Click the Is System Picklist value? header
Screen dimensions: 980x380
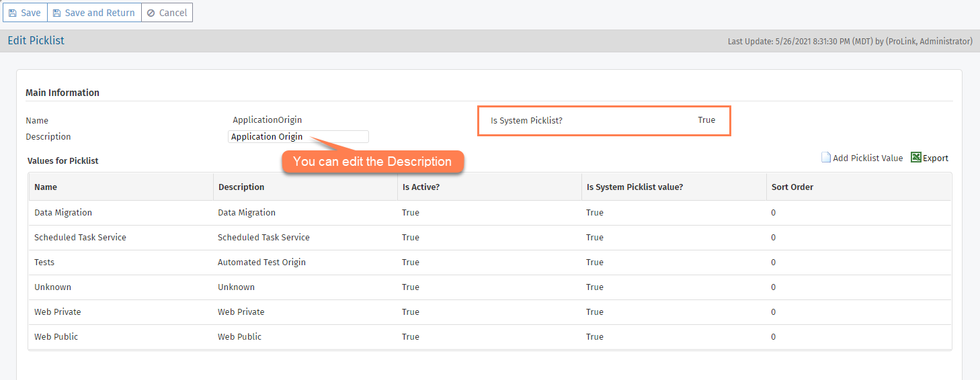pos(635,187)
